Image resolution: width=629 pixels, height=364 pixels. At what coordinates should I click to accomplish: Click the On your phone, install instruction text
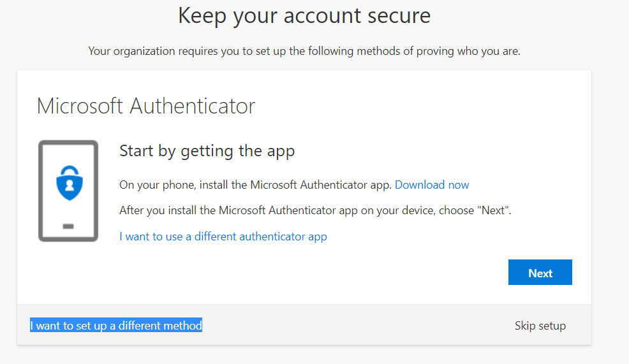click(x=256, y=185)
